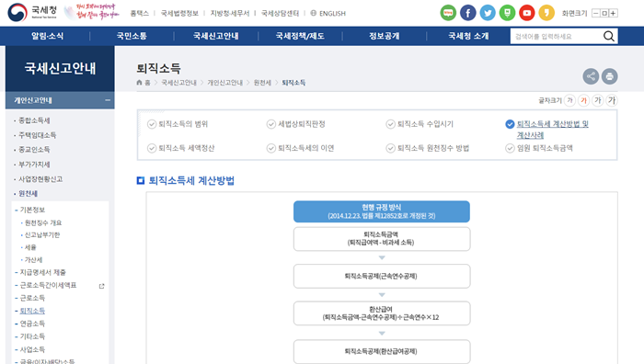644x364 pixels.
Task: Select 세법상퇴직판정 topic
Action: [296, 124]
